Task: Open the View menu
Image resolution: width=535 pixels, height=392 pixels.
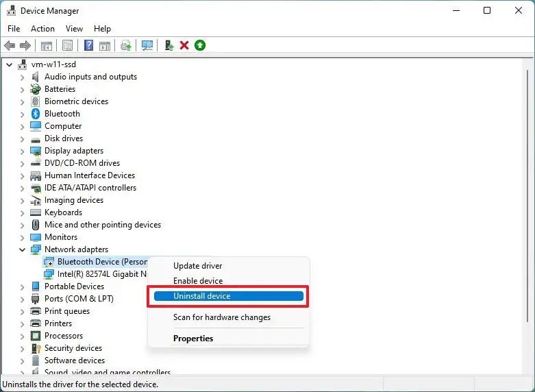Action: tap(74, 29)
